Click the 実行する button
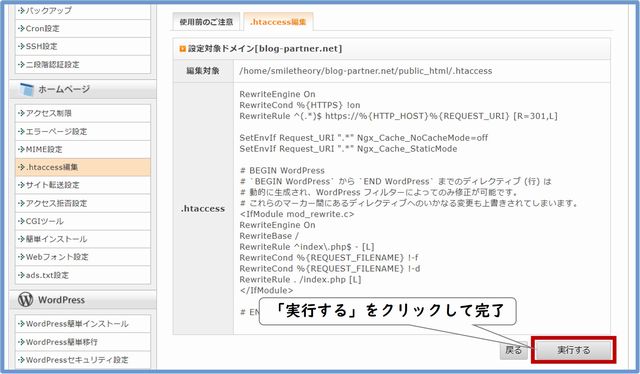The width and height of the screenshot is (640, 374). tap(573, 350)
